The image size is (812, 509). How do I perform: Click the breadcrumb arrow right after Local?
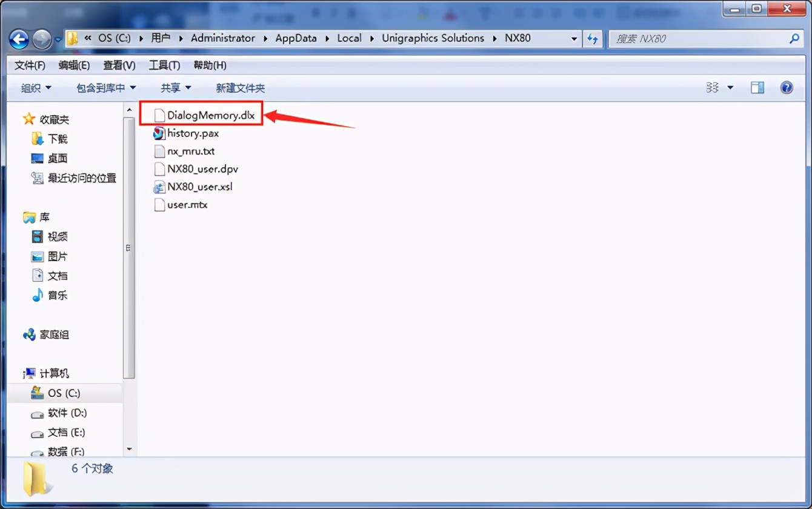pyautogui.click(x=371, y=38)
